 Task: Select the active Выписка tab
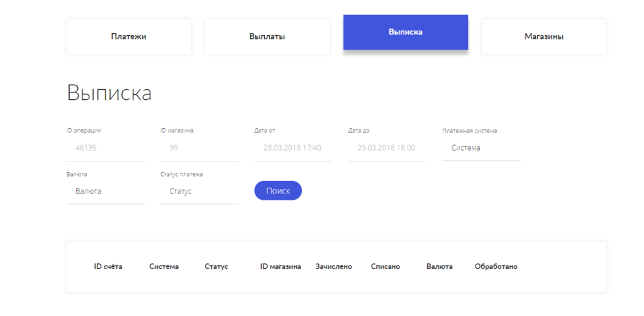pyautogui.click(x=405, y=32)
